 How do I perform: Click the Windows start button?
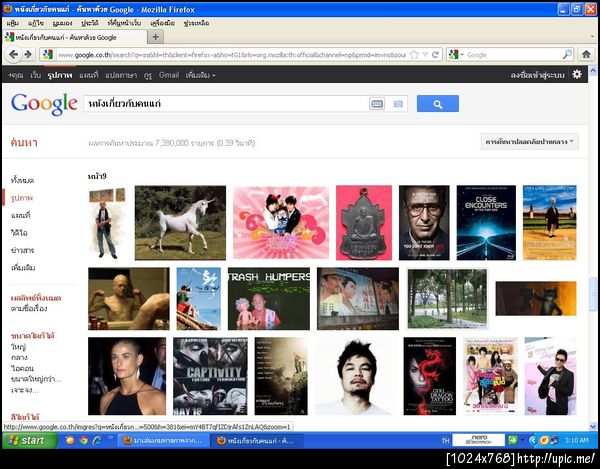click(30, 440)
